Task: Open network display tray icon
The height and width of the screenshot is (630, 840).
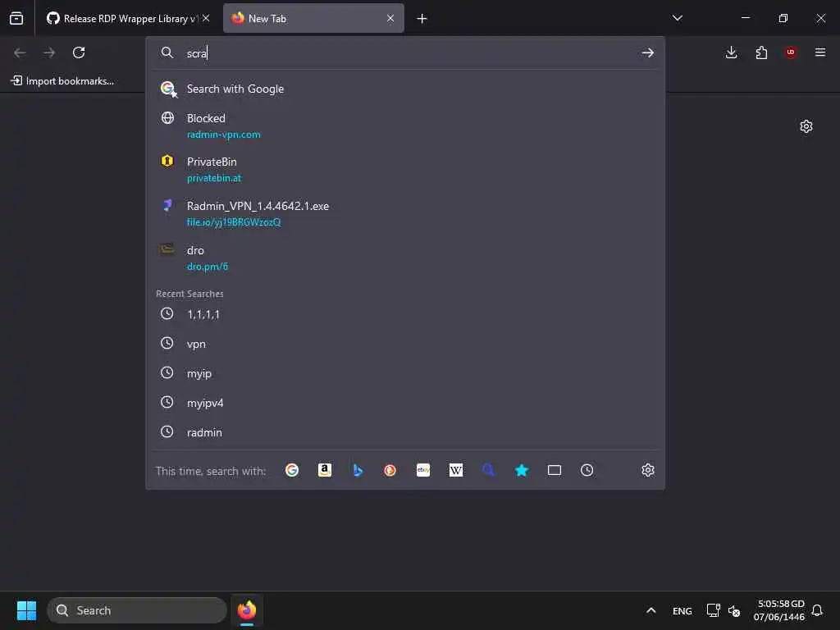Action: (x=713, y=610)
